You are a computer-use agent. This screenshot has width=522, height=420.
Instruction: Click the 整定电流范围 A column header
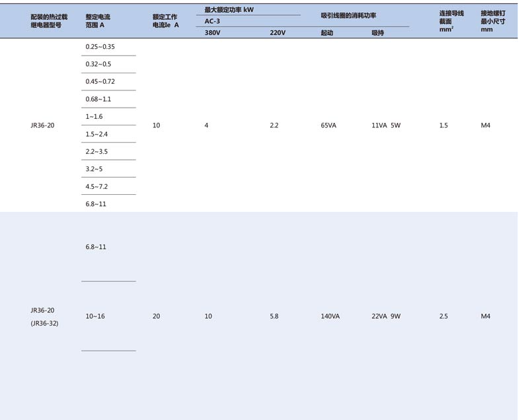99,20
